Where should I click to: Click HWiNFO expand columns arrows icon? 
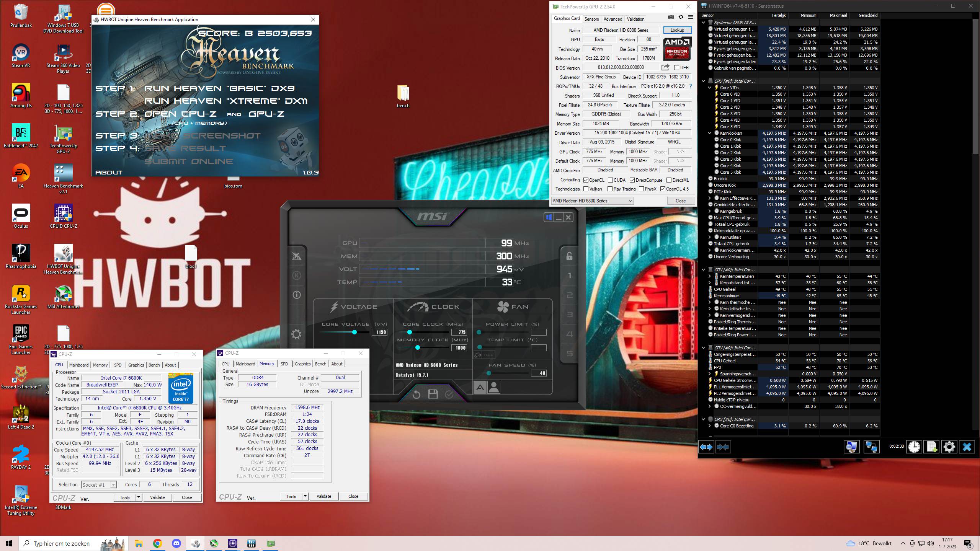(706, 447)
